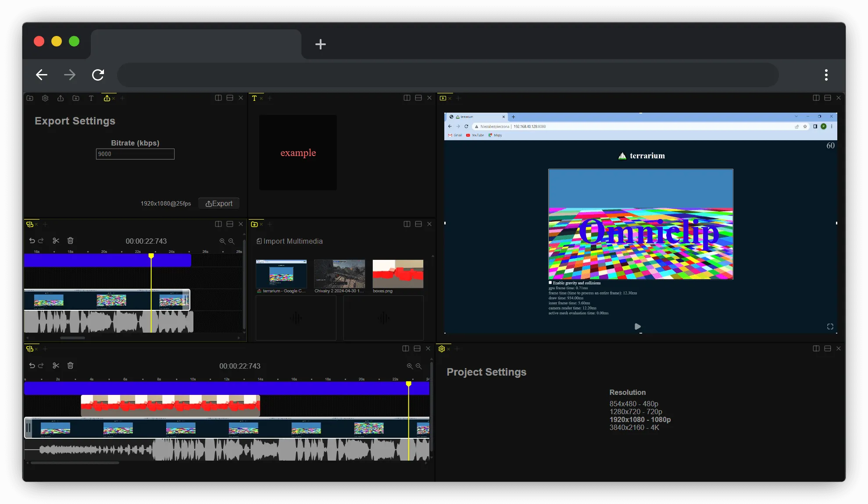Click the Export button
The width and height of the screenshot is (868, 504).
click(x=218, y=203)
